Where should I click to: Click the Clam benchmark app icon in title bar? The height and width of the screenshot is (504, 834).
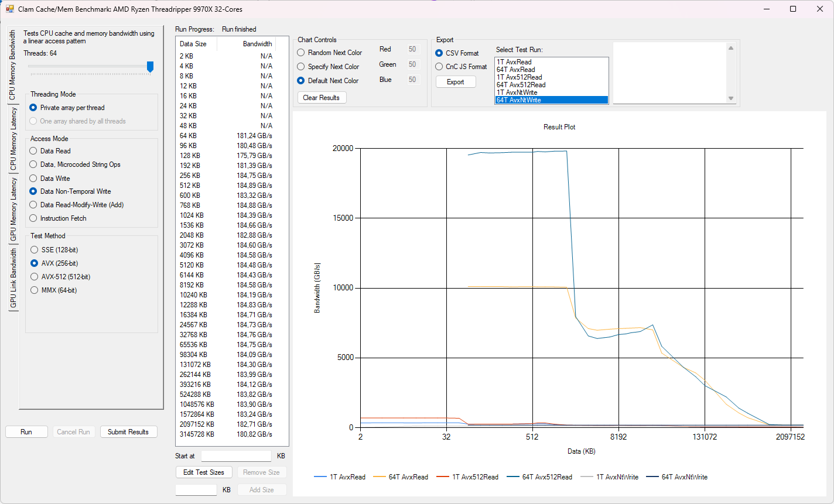tap(10, 9)
